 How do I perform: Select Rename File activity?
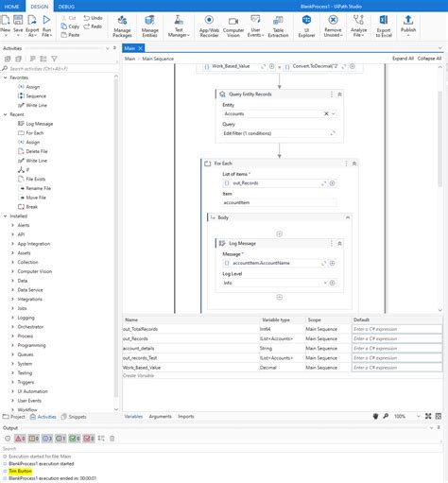(38, 188)
